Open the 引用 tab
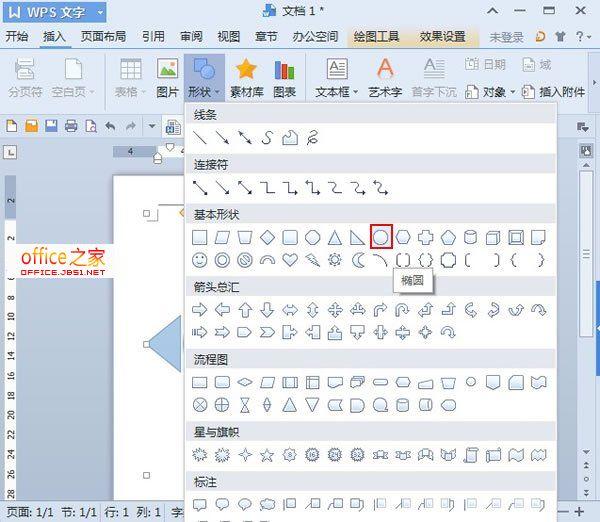 click(x=153, y=36)
